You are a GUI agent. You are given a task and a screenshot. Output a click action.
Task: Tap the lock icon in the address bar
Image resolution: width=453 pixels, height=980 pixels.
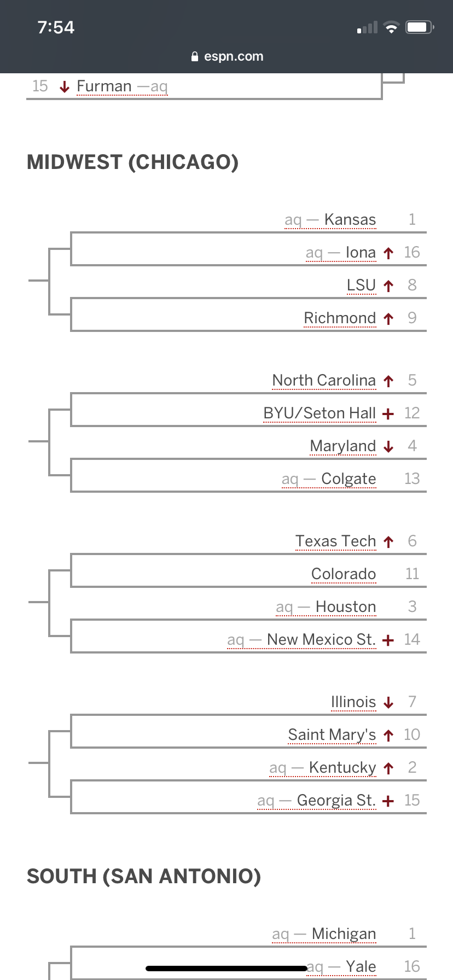pos(195,57)
